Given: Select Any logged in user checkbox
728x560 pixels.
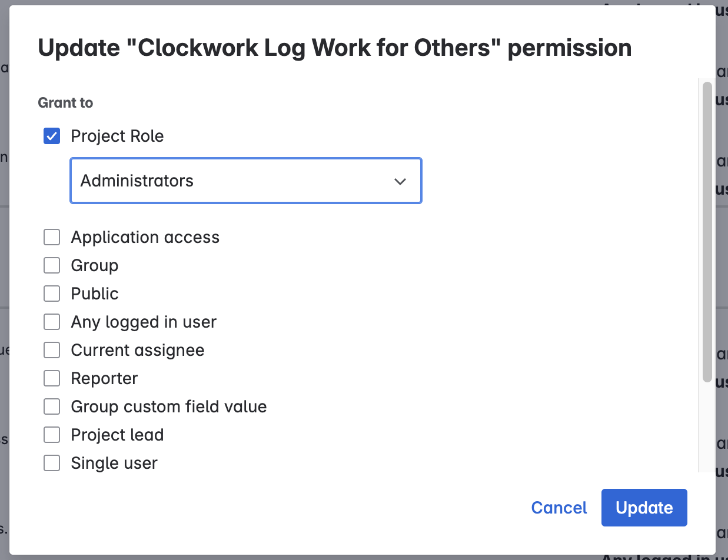Looking at the screenshot, I should tap(52, 322).
